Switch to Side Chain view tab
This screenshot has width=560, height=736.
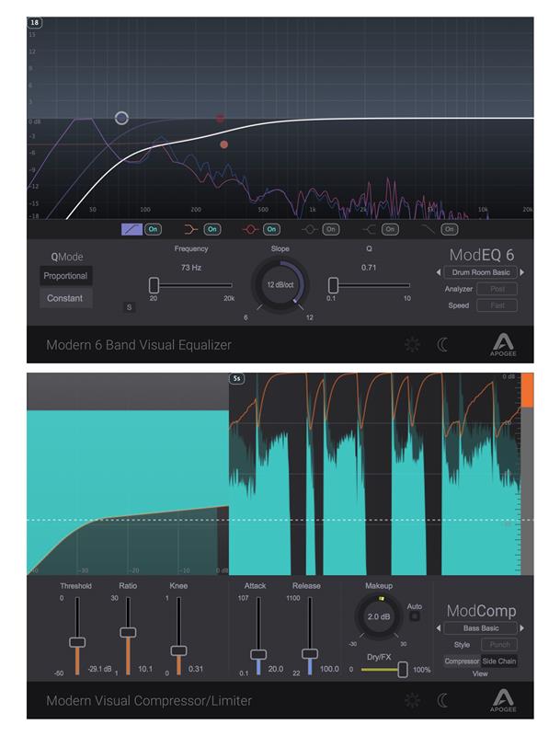pos(499,661)
